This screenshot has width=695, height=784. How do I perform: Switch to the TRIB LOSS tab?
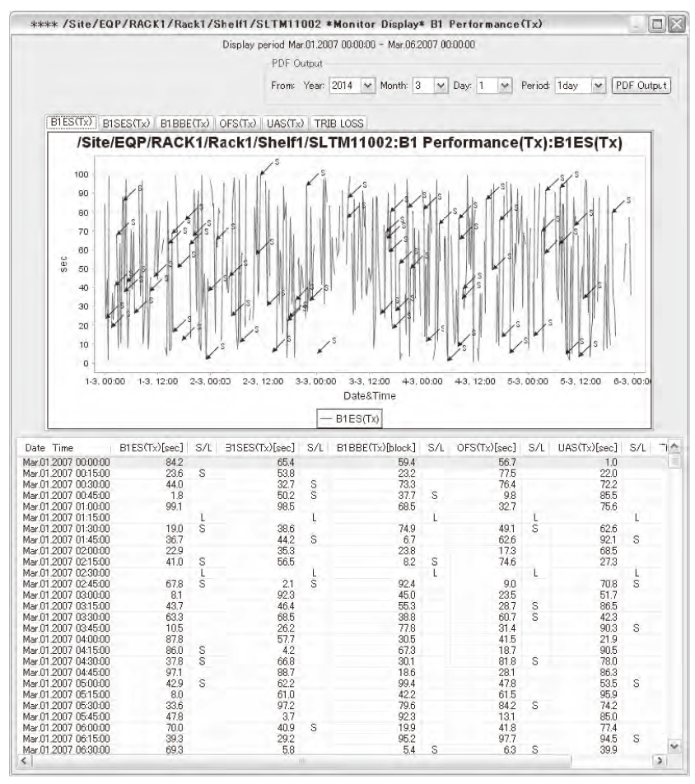[x=338, y=123]
